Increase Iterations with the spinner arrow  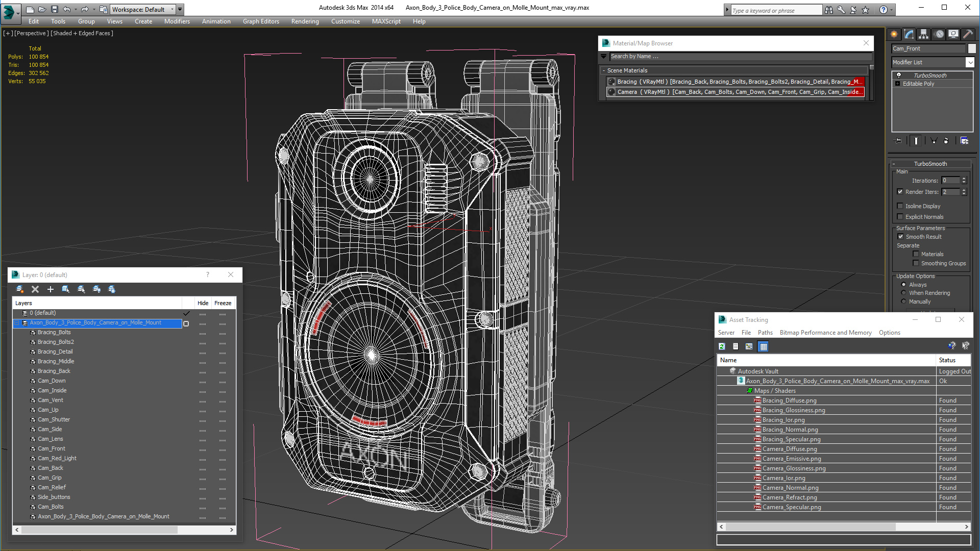point(964,179)
